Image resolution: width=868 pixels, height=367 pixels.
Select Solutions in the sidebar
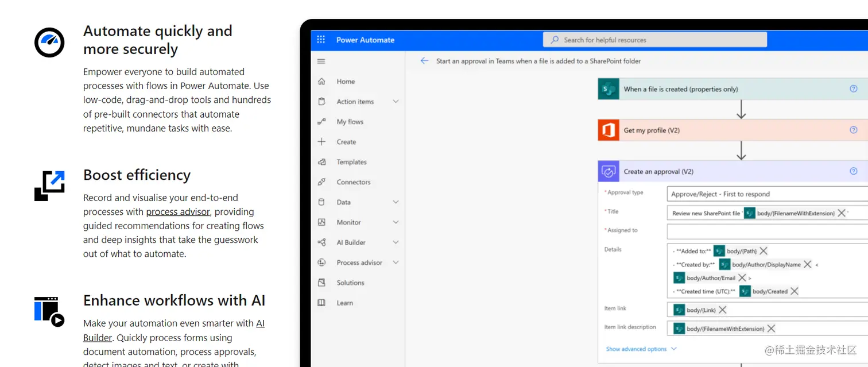coord(350,283)
